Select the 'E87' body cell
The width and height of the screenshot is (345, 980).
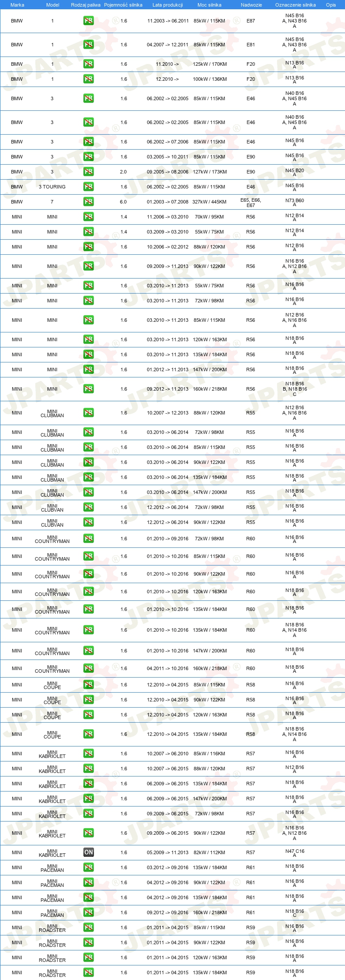point(251,21)
